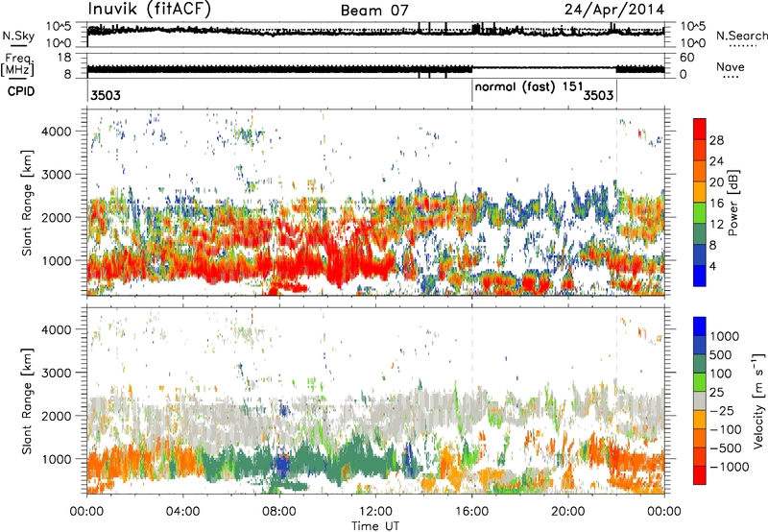Click the grey segment of the velocity colorbar
Screen dimensions: 768x532
(700, 400)
